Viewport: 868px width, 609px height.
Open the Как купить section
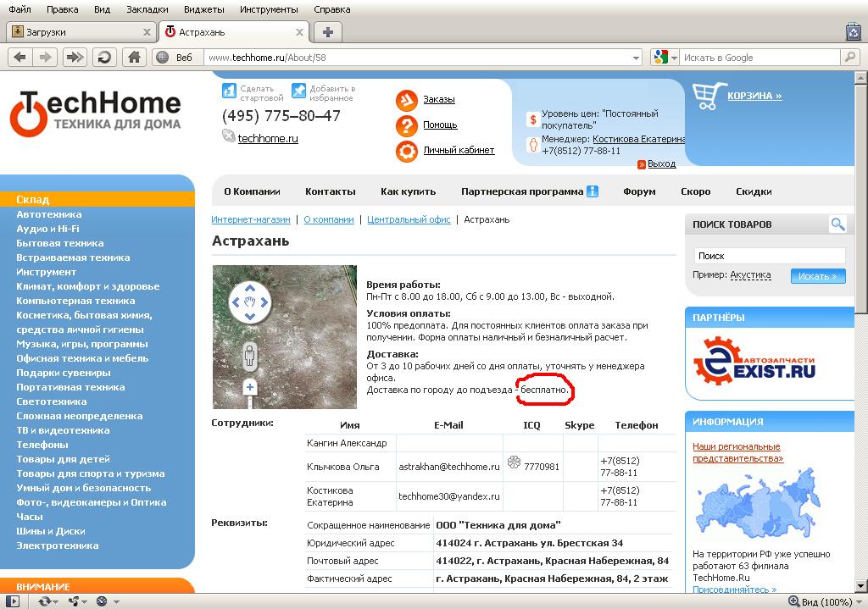(x=408, y=191)
